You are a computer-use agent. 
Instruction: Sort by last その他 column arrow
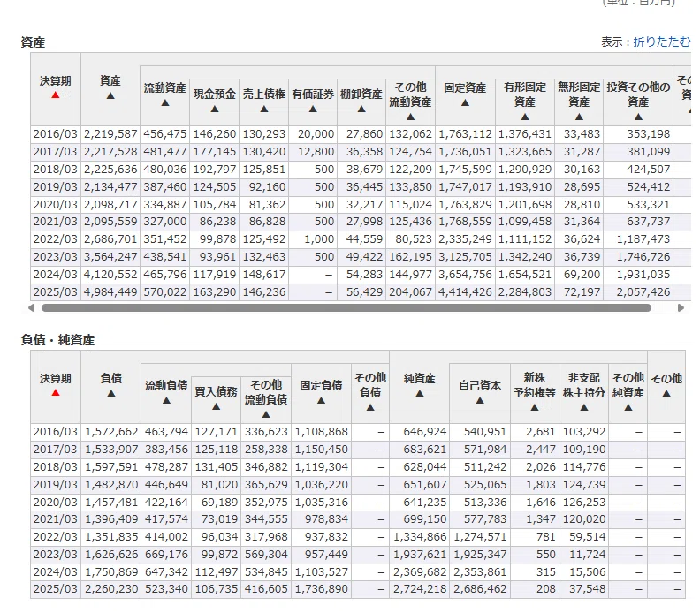[x=666, y=393]
